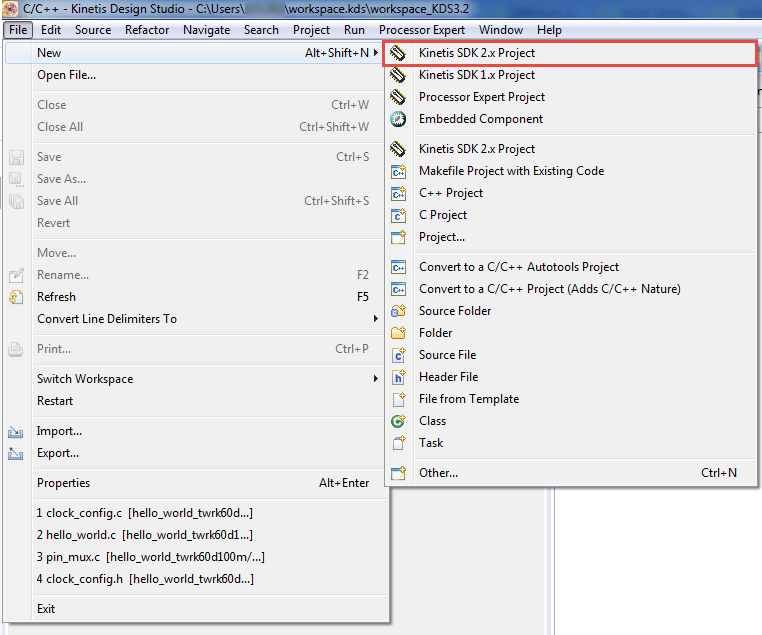Click the Save disk icon in the File menu
The height and width of the screenshot is (635, 762).
click(16, 157)
